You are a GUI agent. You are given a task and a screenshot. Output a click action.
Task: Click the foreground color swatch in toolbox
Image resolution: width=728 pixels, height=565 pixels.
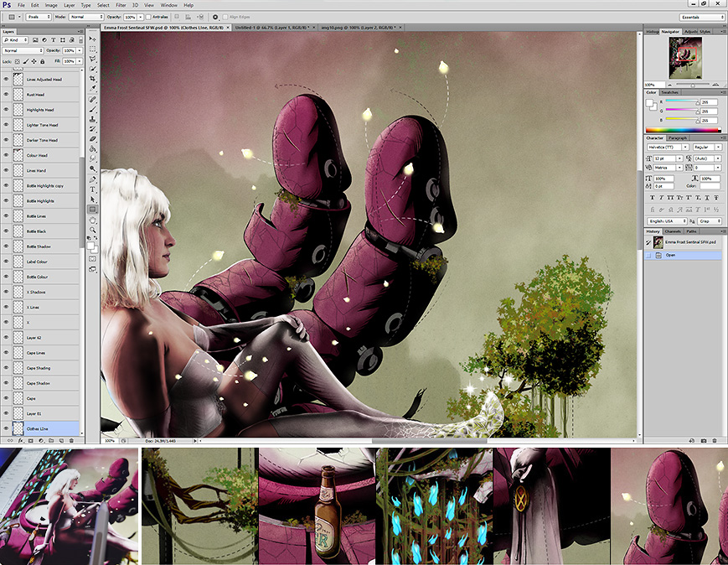point(90,246)
